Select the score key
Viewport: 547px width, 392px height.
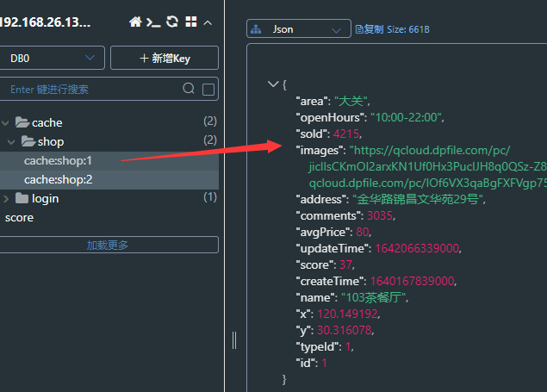coord(19,218)
